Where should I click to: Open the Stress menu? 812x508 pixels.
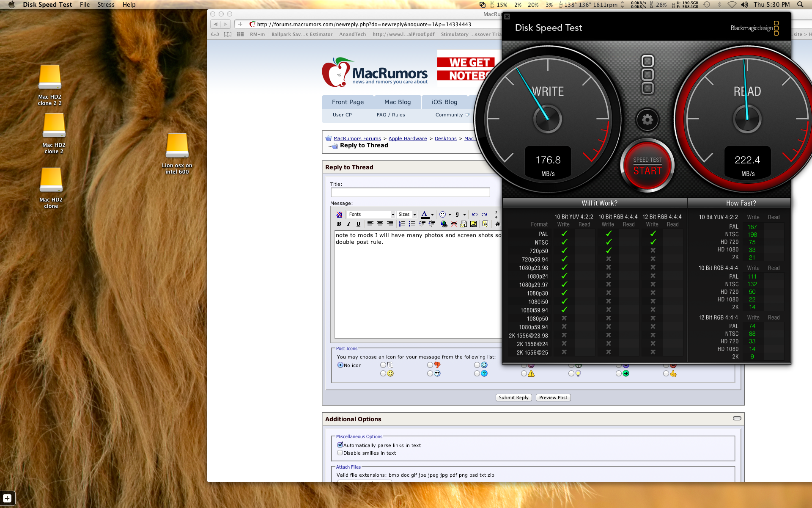[x=106, y=5]
